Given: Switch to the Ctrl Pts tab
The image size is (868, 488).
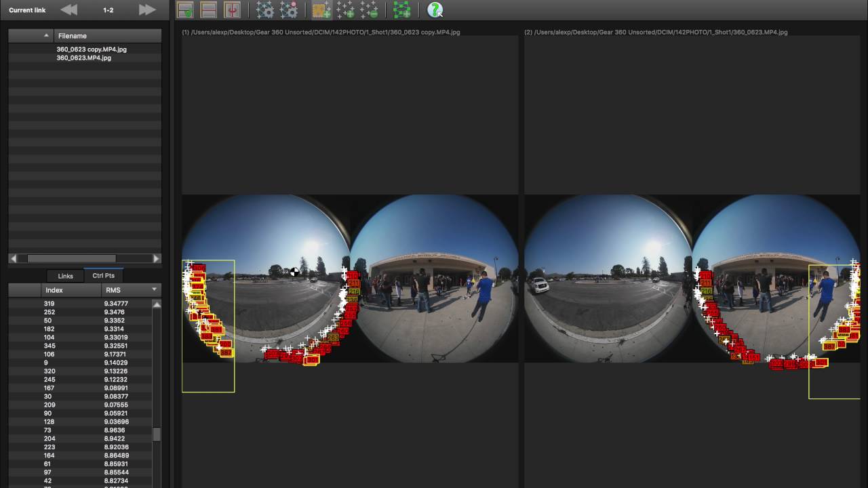Looking at the screenshot, I should [x=104, y=275].
